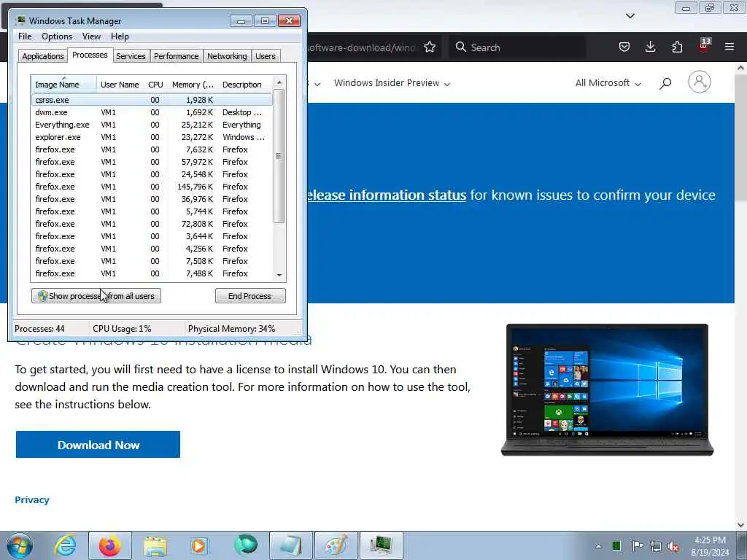Image resolution: width=747 pixels, height=560 pixels.
Task: Open Windows Explorer folder taskbar icon
Action: tap(155, 545)
